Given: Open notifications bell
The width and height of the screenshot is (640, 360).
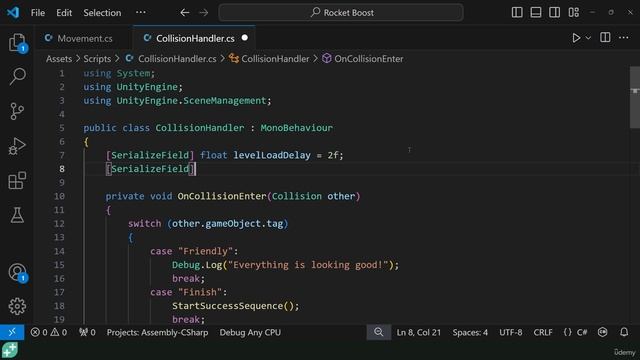Looking at the screenshot, I should (x=624, y=332).
